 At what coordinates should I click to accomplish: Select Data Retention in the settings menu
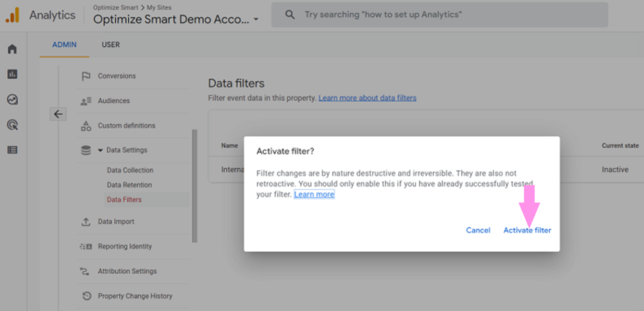point(129,185)
